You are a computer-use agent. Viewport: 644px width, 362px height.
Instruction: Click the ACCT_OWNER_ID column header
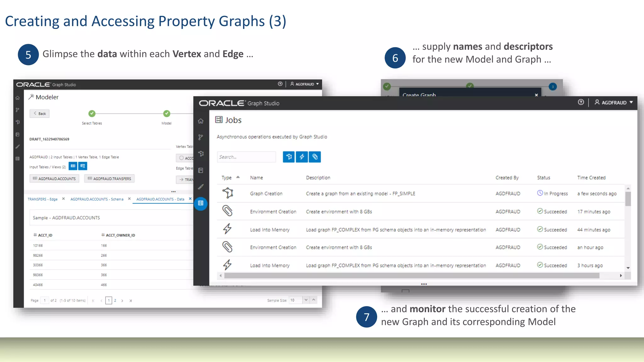point(118,235)
